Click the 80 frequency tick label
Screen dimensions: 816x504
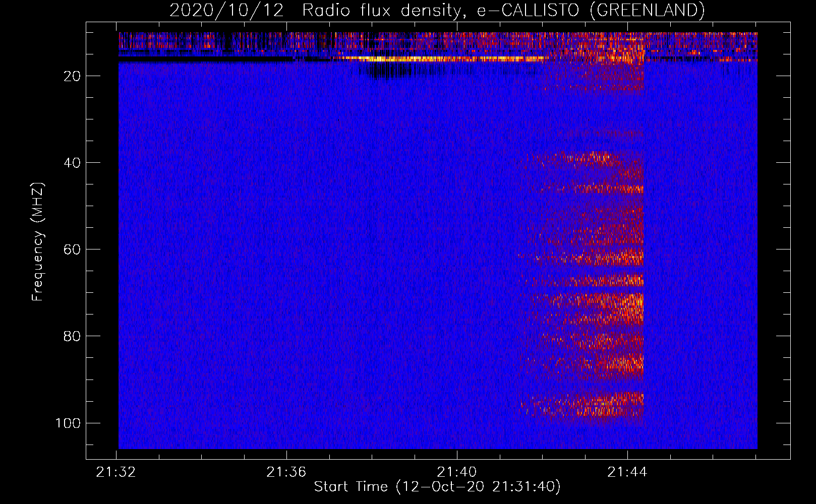(x=72, y=336)
